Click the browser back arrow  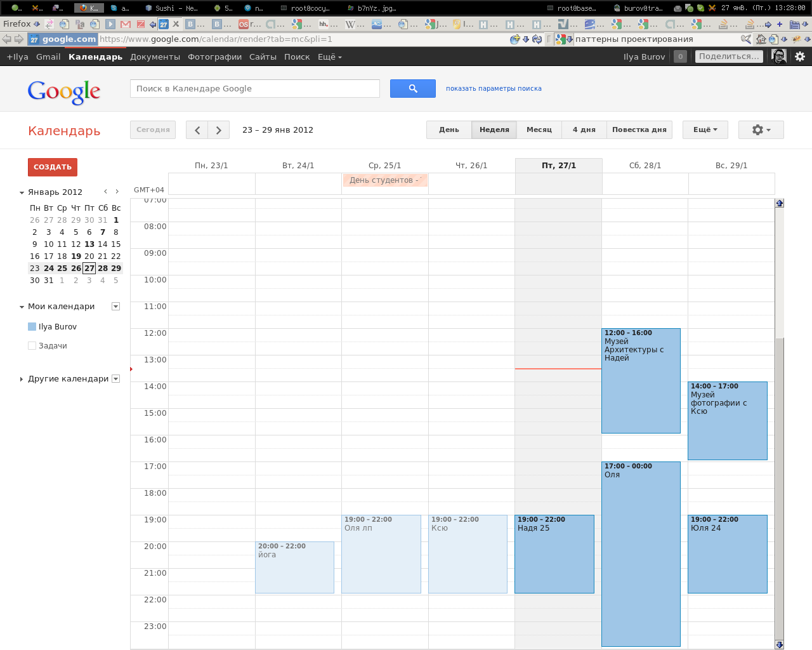(x=7, y=39)
